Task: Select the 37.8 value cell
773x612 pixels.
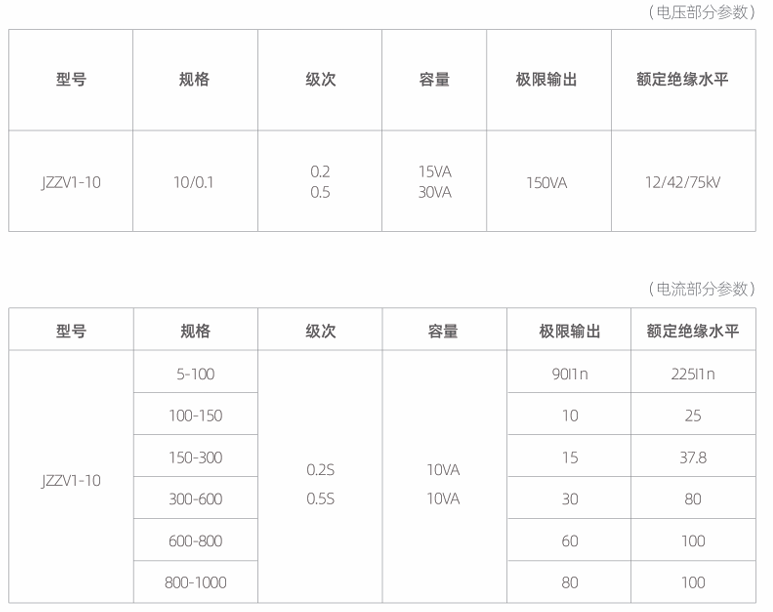Action: click(x=693, y=457)
